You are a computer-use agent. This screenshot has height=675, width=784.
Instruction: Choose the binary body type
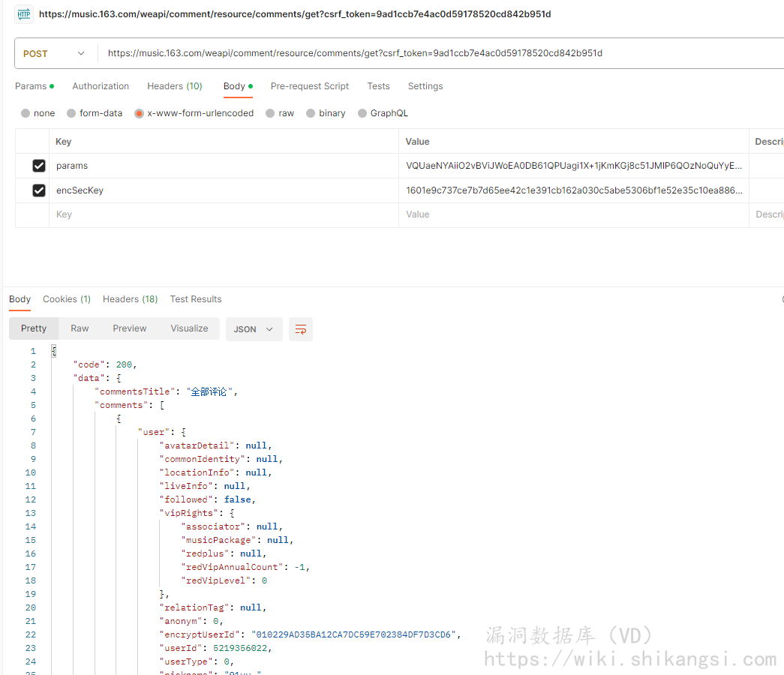click(311, 113)
